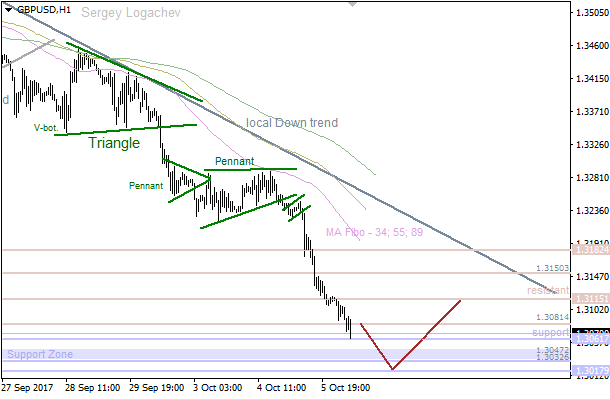Select the 1.30179 price tag on axis
Image resolution: width=610 pixels, height=400 pixels.
[x=588, y=371]
